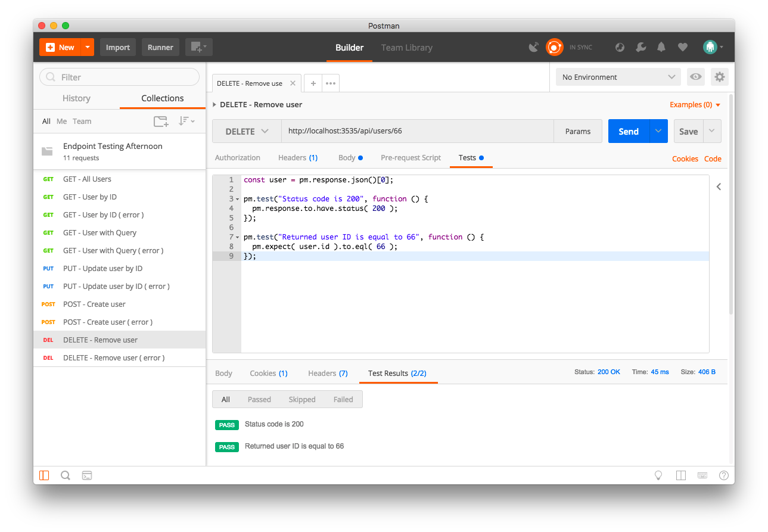Open notifications bell icon

pyautogui.click(x=661, y=47)
